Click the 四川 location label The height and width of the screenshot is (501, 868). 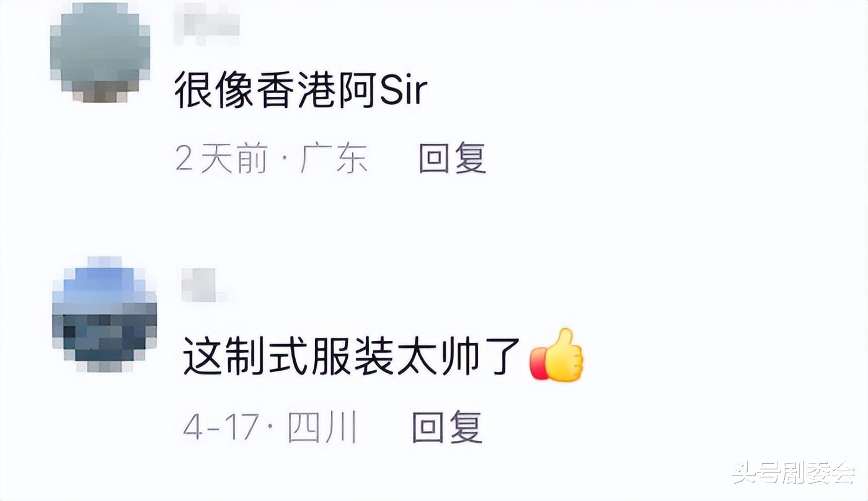(x=322, y=427)
